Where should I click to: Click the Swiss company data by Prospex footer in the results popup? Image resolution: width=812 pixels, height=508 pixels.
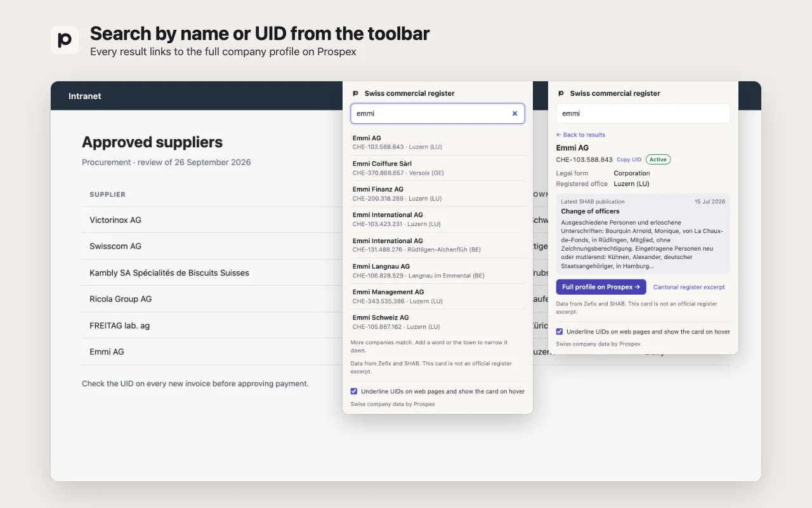click(x=393, y=404)
